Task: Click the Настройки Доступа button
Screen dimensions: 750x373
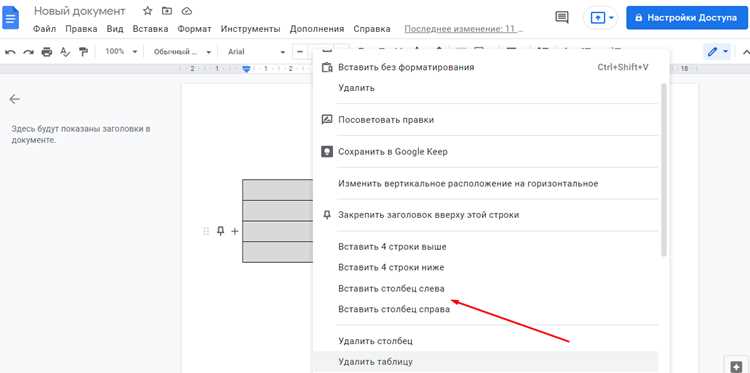Action: click(686, 18)
